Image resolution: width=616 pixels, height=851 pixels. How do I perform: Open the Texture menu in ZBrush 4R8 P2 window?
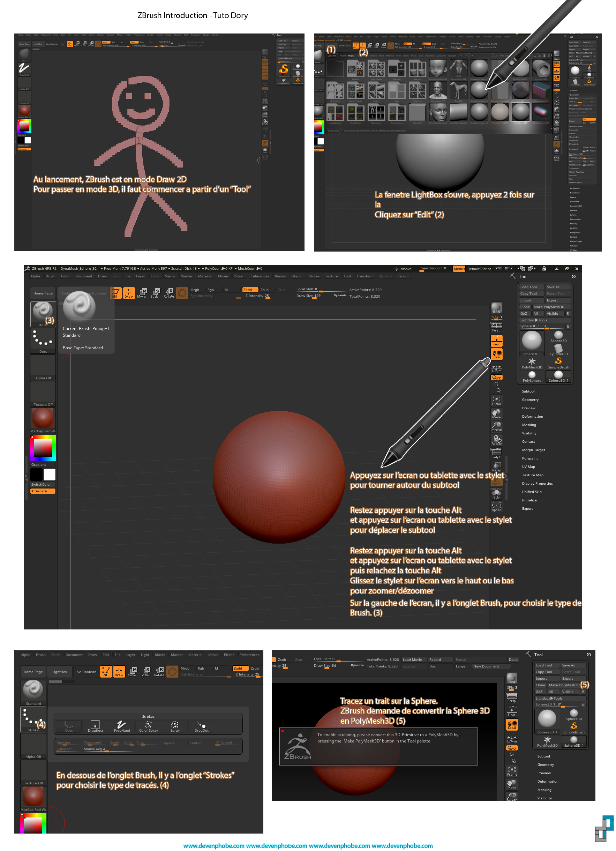(x=331, y=276)
